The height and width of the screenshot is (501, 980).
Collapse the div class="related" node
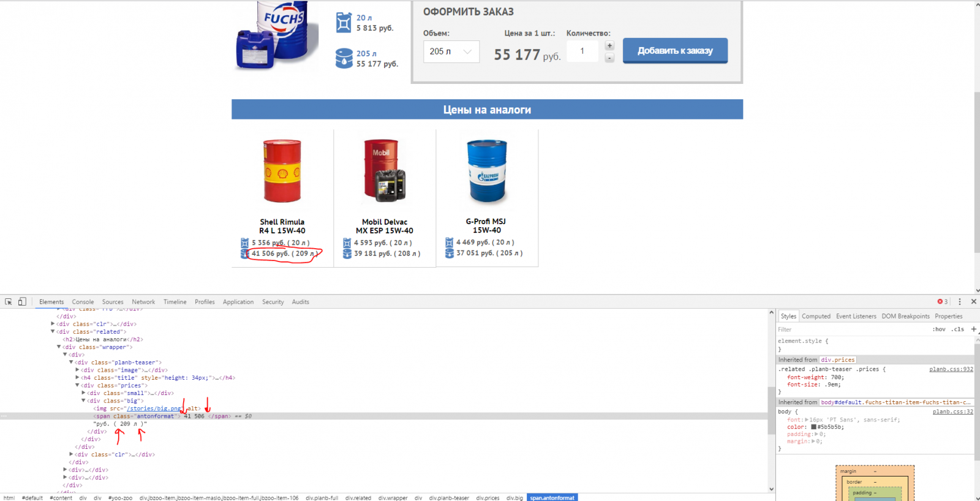[x=53, y=331]
